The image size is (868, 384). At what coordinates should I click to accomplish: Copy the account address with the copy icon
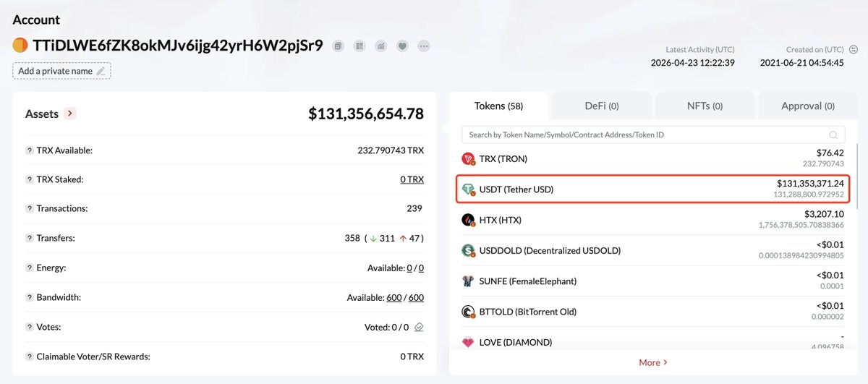pyautogui.click(x=338, y=46)
